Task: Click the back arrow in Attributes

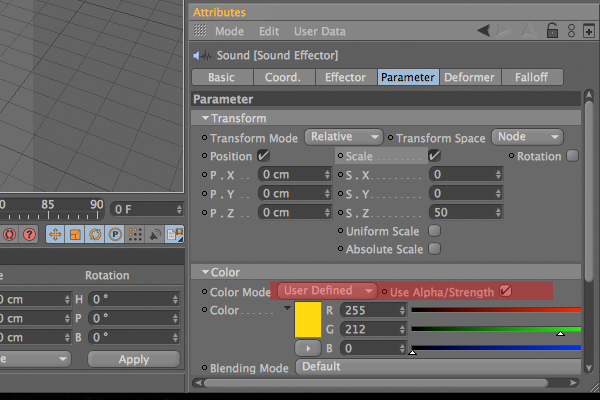Action: tap(484, 30)
